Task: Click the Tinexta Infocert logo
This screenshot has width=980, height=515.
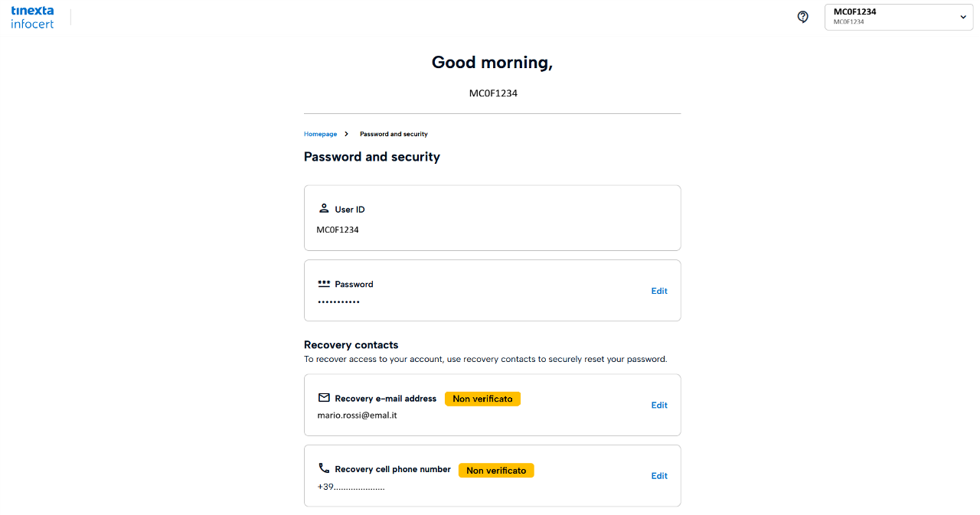Action: click(32, 18)
